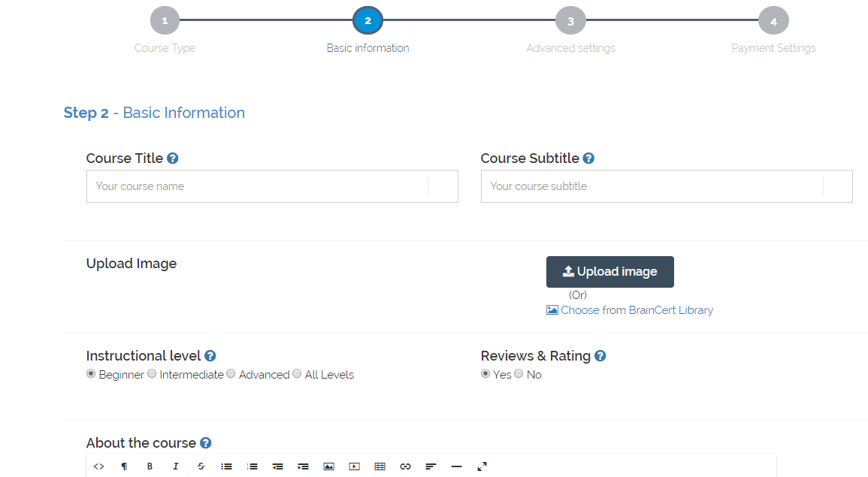
Task: Go to step 1 Course Type
Action: click(165, 21)
